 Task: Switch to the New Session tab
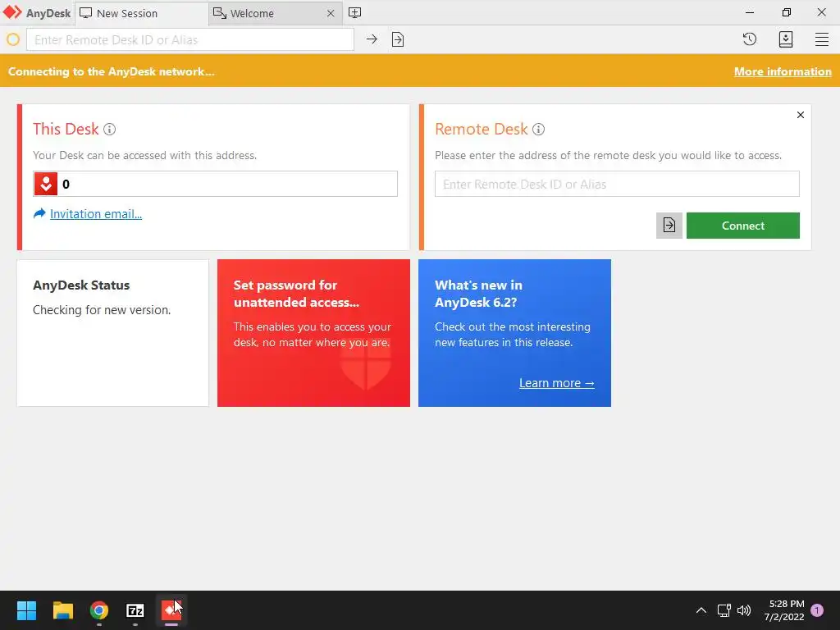141,13
